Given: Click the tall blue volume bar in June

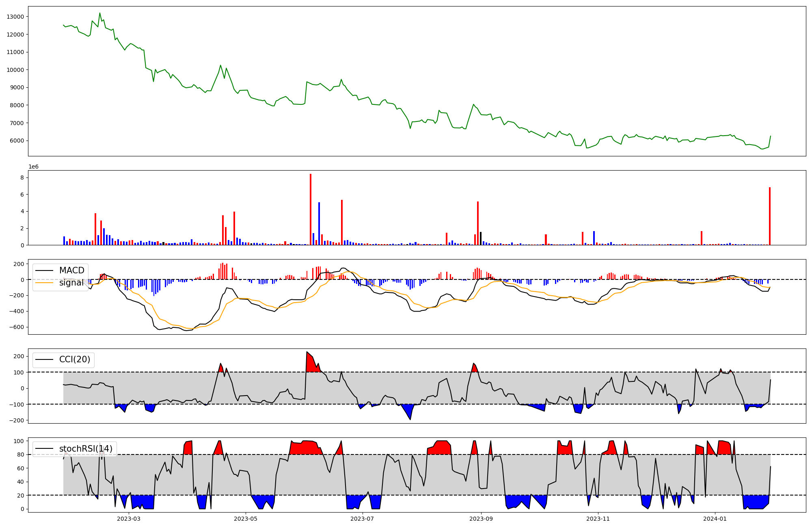Looking at the screenshot, I should (x=319, y=223).
